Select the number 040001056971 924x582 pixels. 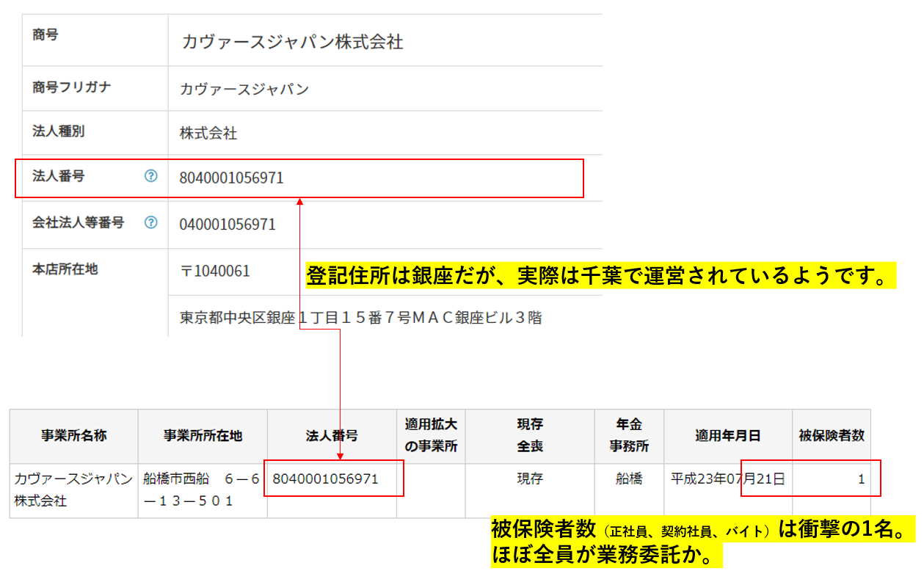click(228, 225)
